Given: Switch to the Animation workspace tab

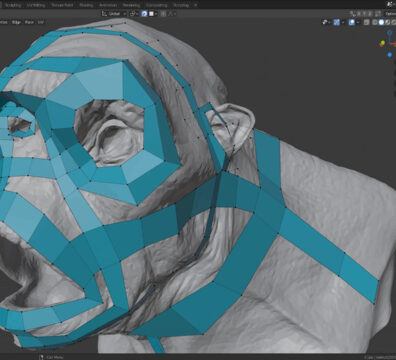Looking at the screenshot, I should click(108, 5).
